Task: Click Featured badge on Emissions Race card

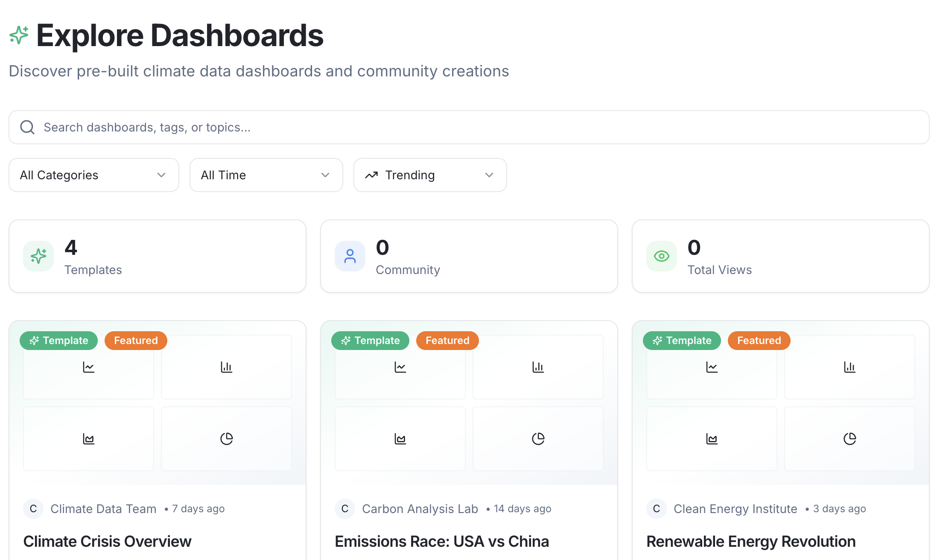Action: pos(447,341)
